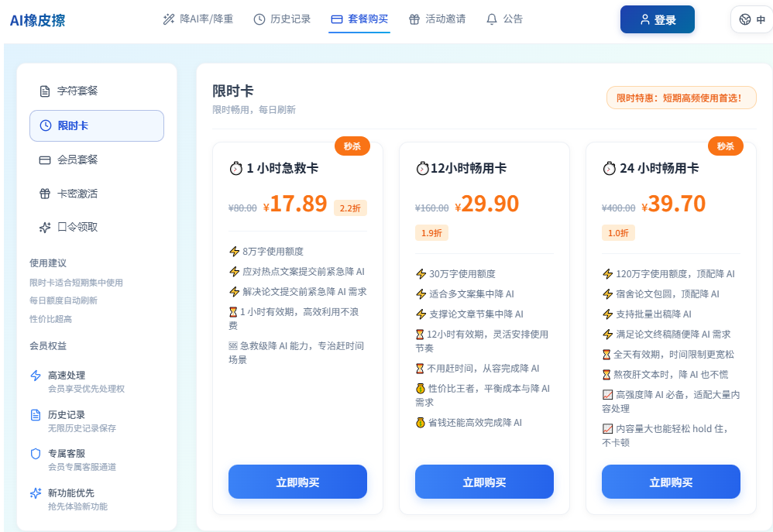
Task: Open 历史记录 clock tab in navbar
Action: point(282,19)
